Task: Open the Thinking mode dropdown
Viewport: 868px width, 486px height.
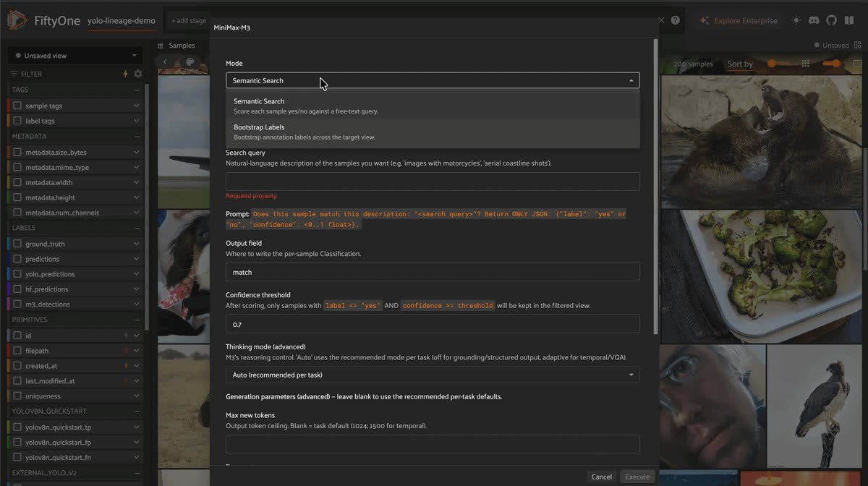Action: [x=433, y=375]
